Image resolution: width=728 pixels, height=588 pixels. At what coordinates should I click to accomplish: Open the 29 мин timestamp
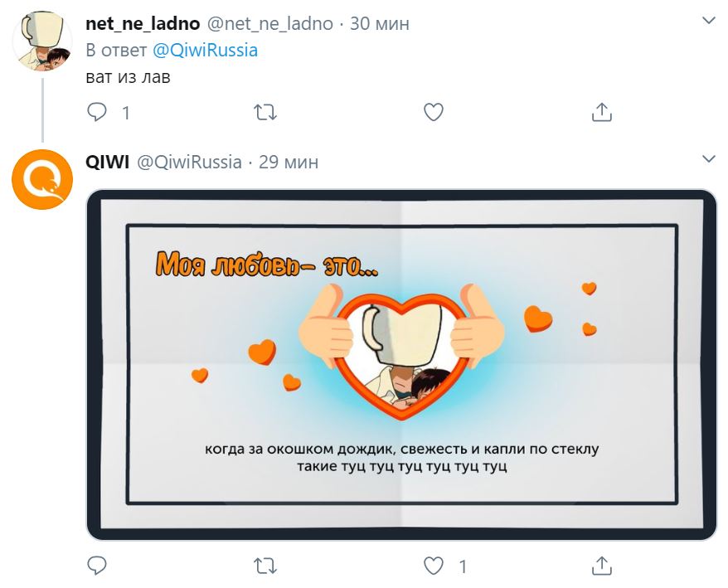[289, 162]
